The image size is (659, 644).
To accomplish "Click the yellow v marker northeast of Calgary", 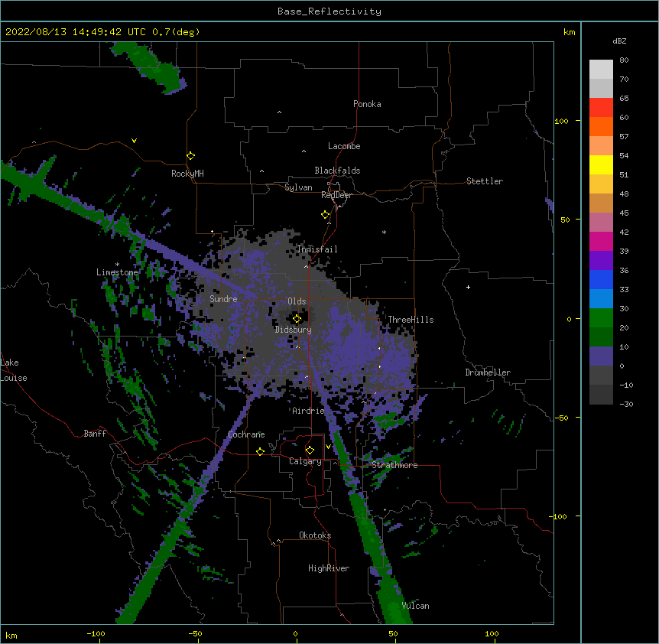I will click(328, 446).
